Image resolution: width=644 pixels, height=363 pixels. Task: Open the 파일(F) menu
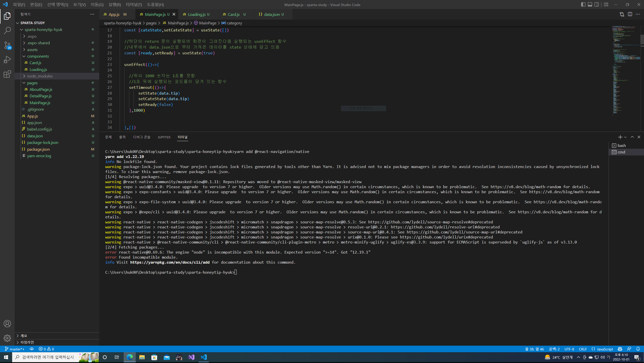(x=19, y=5)
